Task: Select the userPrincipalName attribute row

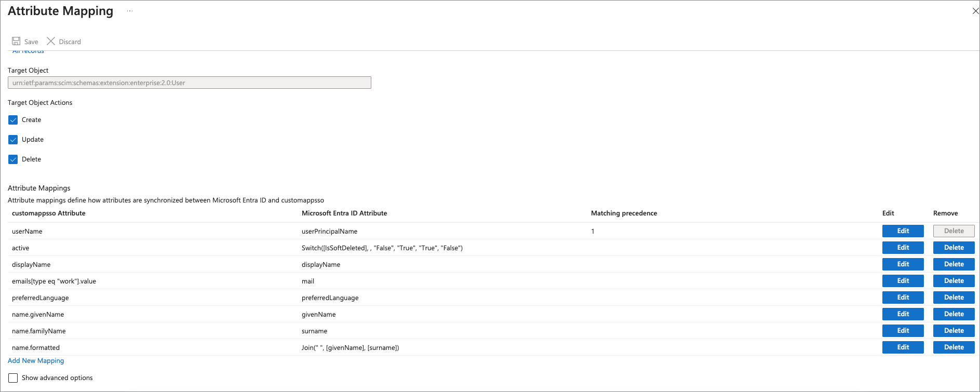Action: click(x=329, y=231)
